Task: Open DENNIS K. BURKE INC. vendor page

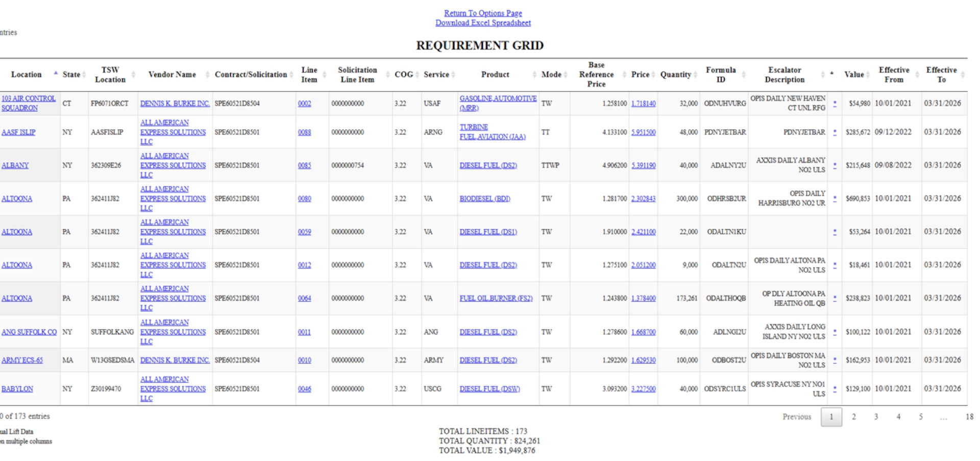Action: (x=175, y=103)
